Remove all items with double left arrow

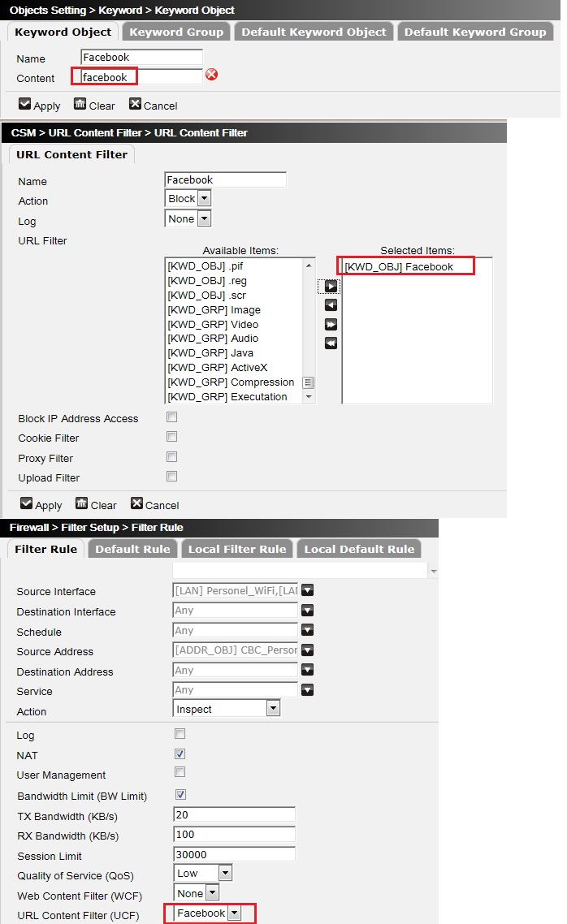pos(331,343)
